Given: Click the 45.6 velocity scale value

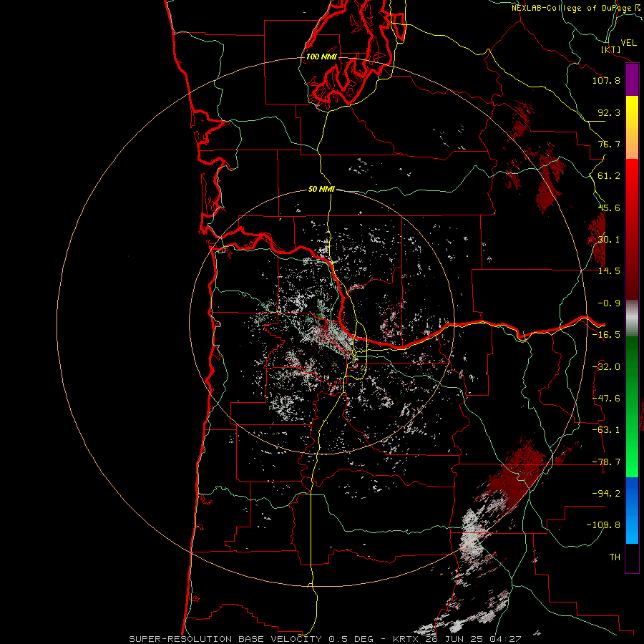Looking at the screenshot, I should (x=609, y=208).
